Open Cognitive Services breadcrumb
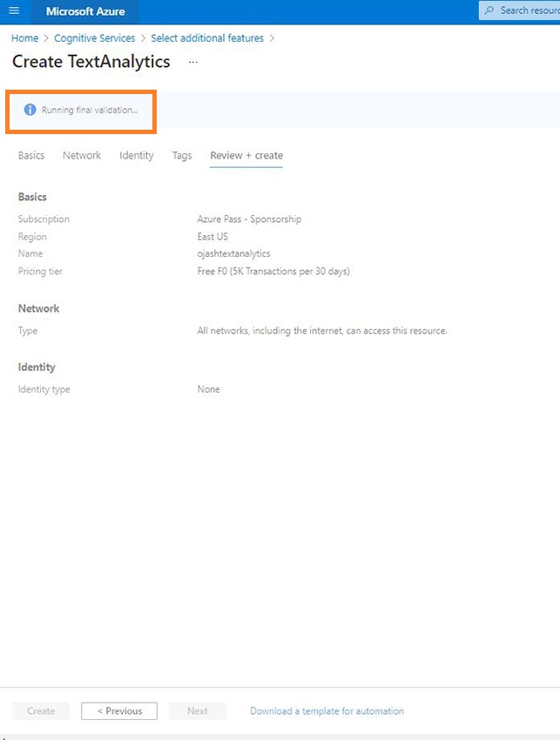Image resolution: width=560 pixels, height=740 pixels. coord(94,38)
